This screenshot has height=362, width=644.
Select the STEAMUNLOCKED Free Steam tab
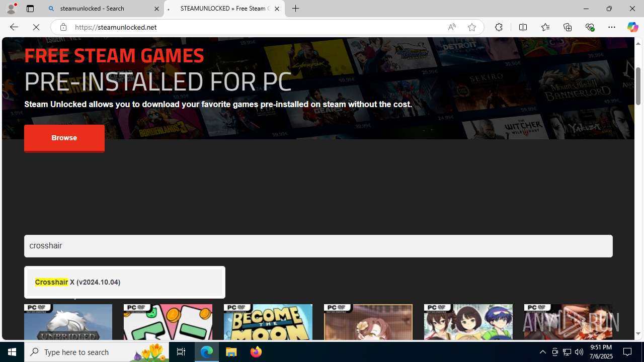pyautogui.click(x=225, y=9)
